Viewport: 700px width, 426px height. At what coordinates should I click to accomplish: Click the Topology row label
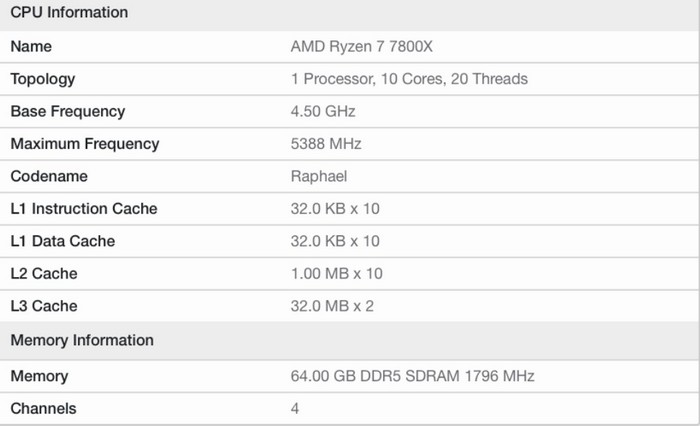coord(43,79)
